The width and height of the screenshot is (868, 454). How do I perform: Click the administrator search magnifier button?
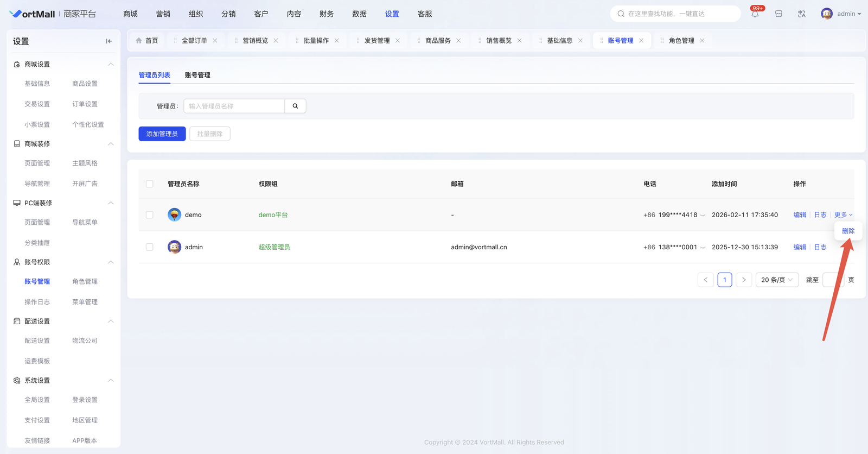(x=295, y=106)
